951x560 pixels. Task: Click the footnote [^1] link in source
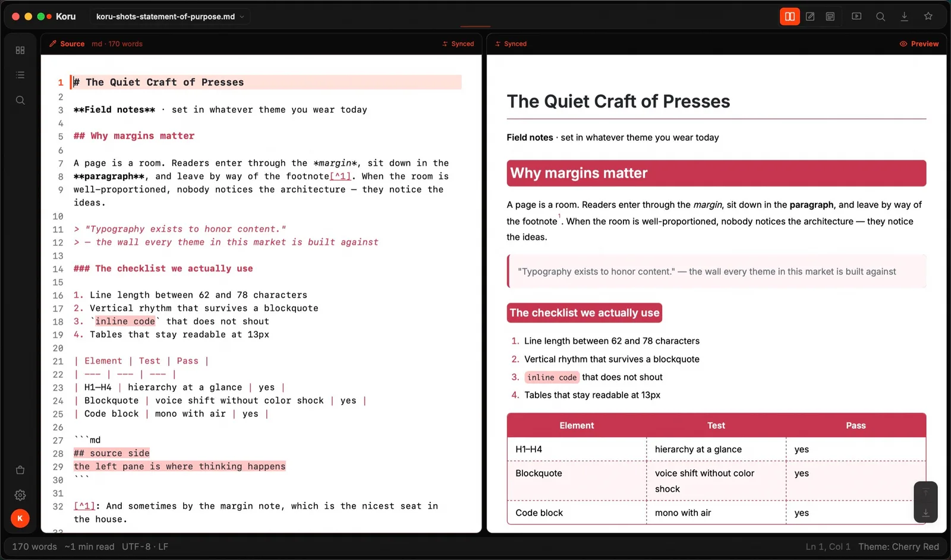[x=340, y=176]
